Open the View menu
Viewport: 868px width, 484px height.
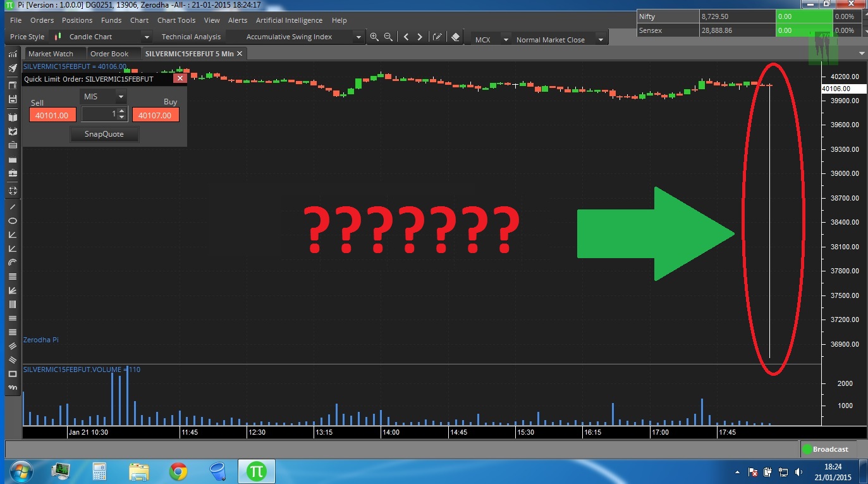click(x=212, y=20)
